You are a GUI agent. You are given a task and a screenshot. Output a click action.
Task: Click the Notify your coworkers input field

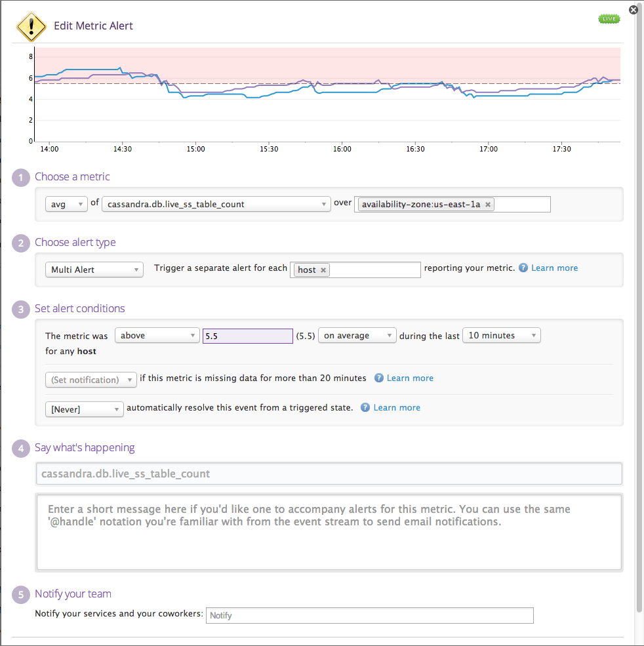click(370, 615)
